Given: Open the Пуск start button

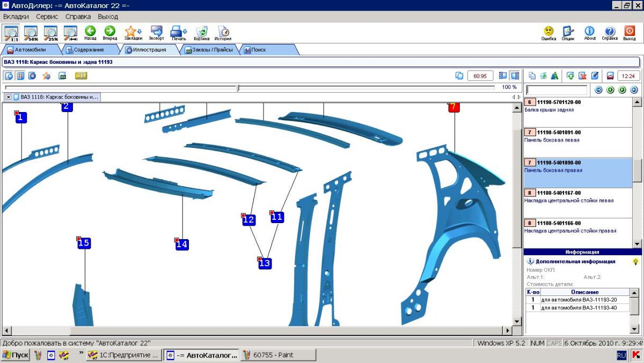Looking at the screenshot, I should click(16, 355).
